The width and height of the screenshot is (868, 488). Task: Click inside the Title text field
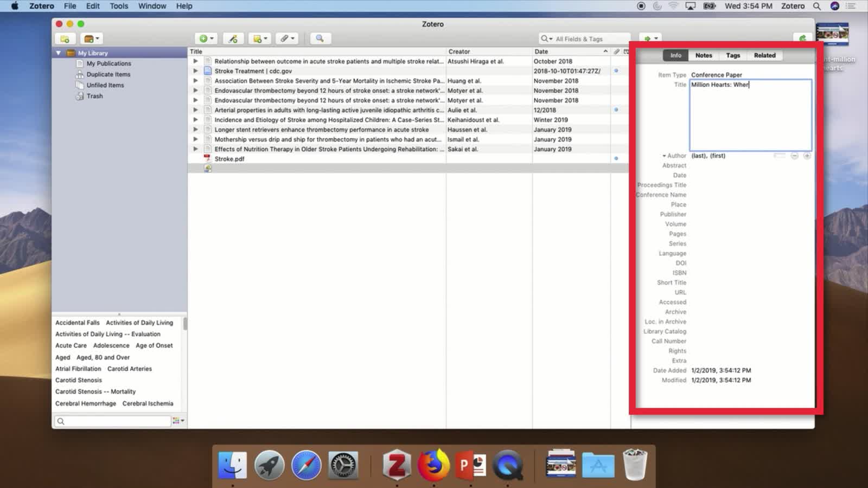pos(750,115)
